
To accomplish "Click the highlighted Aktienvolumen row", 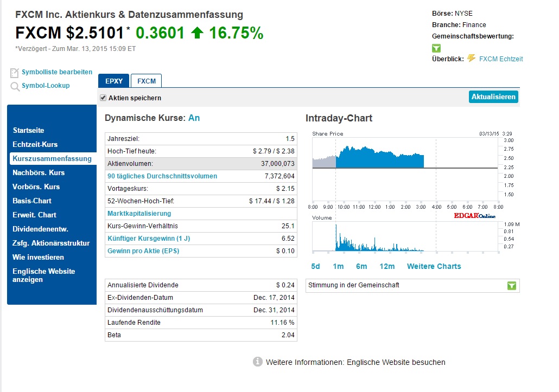I will 201,163.
